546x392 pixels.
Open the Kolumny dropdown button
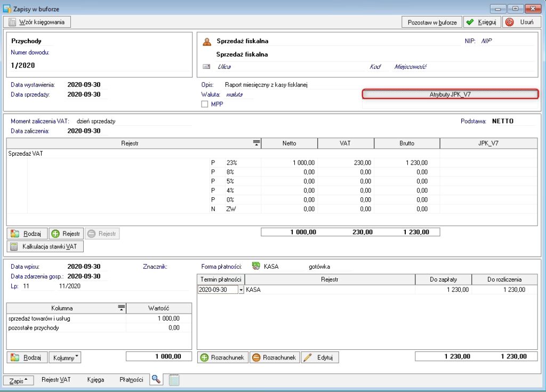point(66,357)
